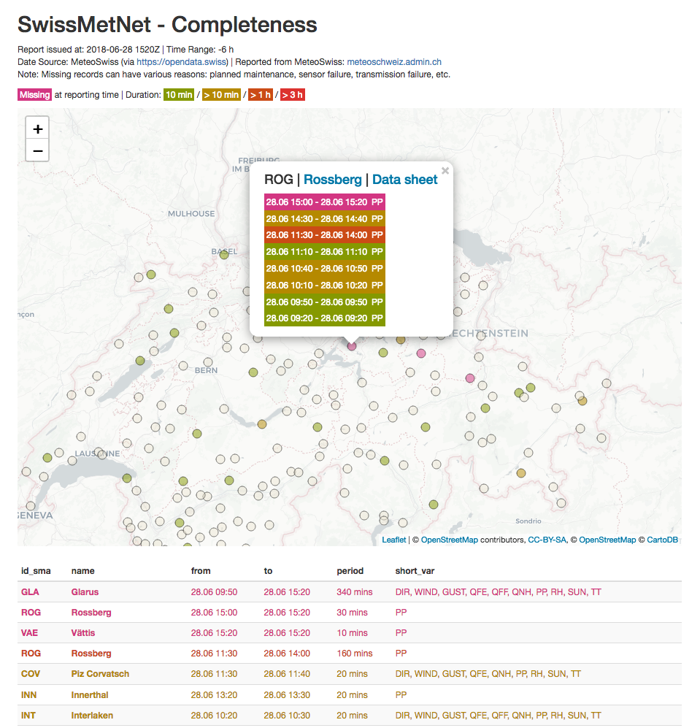The image size is (700, 728).
Task: Click the Interlaken row name
Action: pyautogui.click(x=92, y=715)
